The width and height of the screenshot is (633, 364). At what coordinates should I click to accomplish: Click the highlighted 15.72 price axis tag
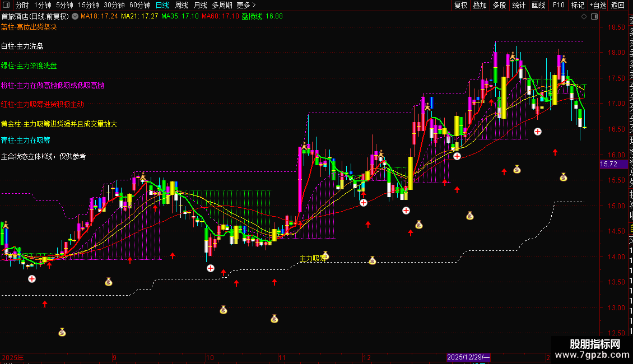[613, 164]
